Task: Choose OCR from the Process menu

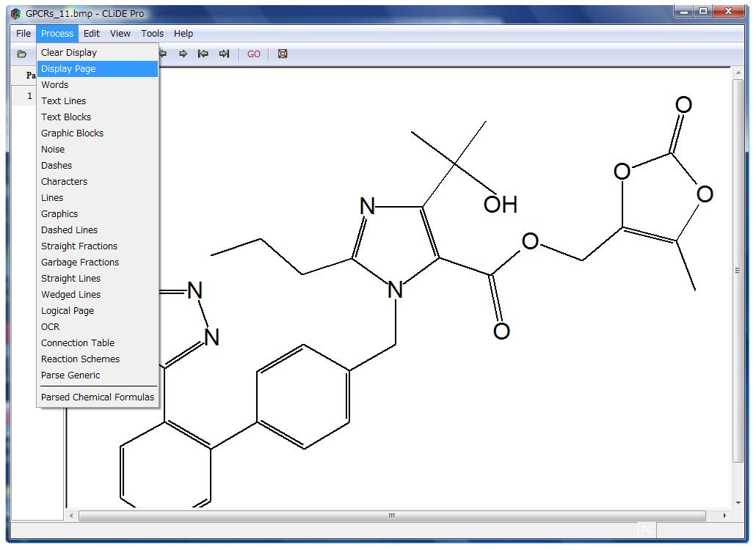Action: tap(98, 327)
